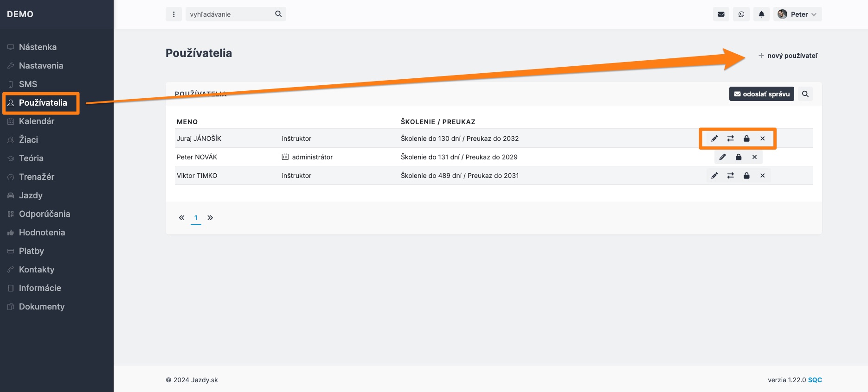Lock the Viktor TIMKO user account

(746, 176)
